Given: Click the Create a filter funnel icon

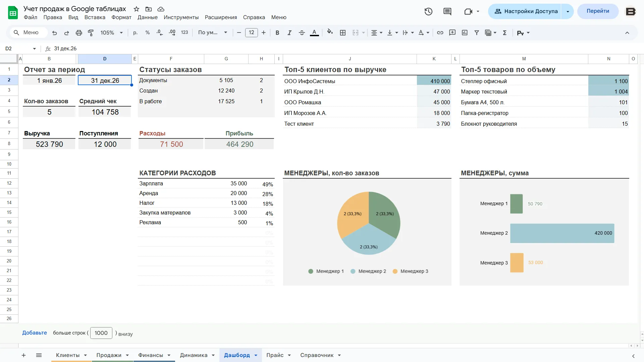Looking at the screenshot, I should point(477,33).
